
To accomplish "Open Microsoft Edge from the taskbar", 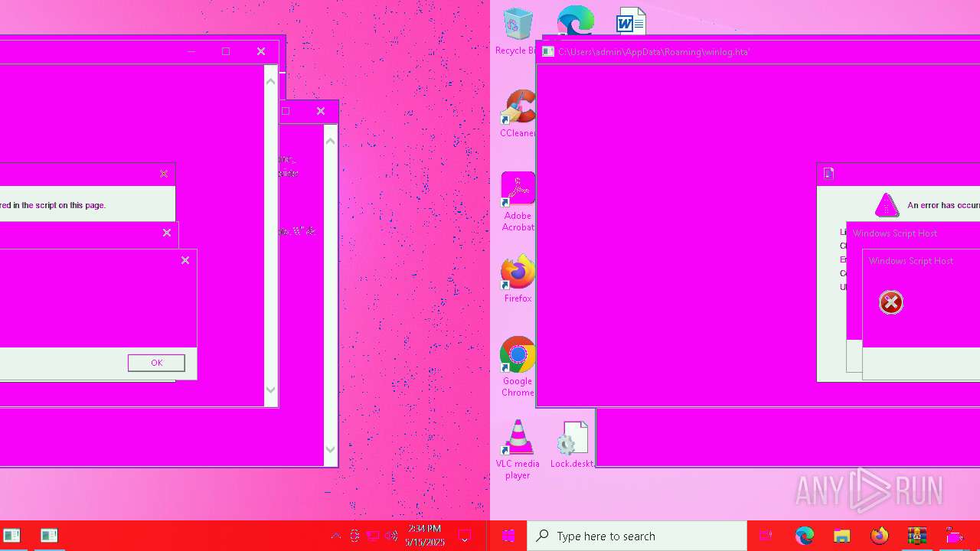I will pyautogui.click(x=804, y=536).
